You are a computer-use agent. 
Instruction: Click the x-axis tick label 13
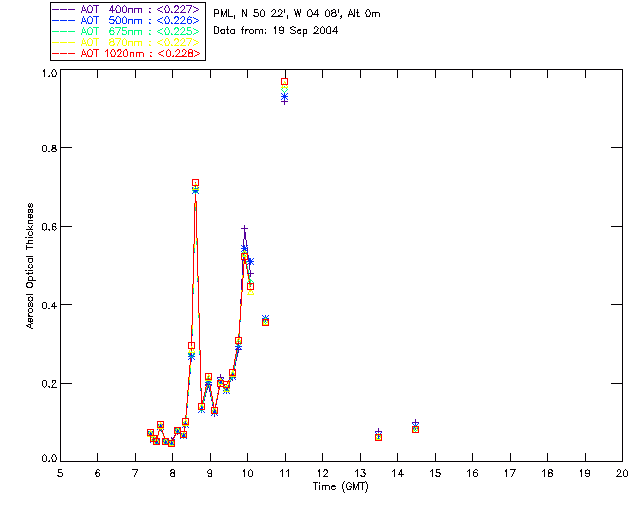tap(360, 473)
